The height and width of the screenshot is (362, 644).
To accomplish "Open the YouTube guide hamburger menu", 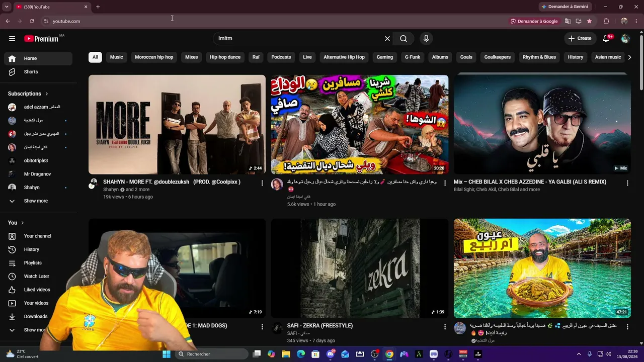I will [12, 39].
